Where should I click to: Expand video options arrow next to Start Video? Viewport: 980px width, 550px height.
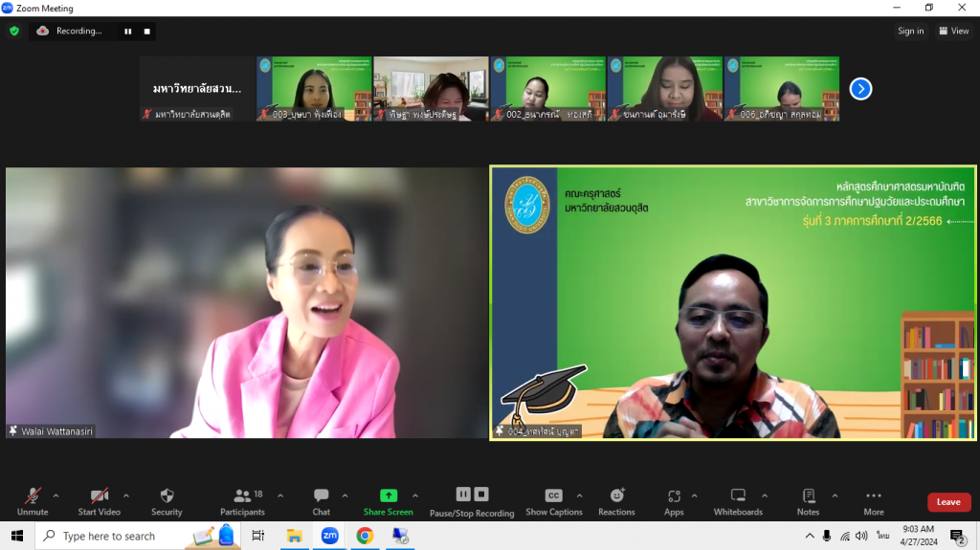coord(126,495)
